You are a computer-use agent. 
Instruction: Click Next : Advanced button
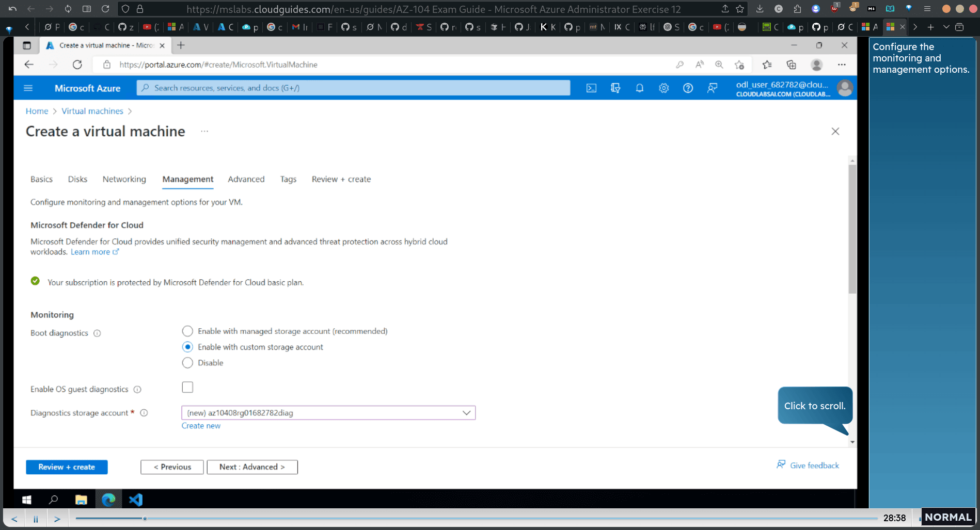point(252,467)
